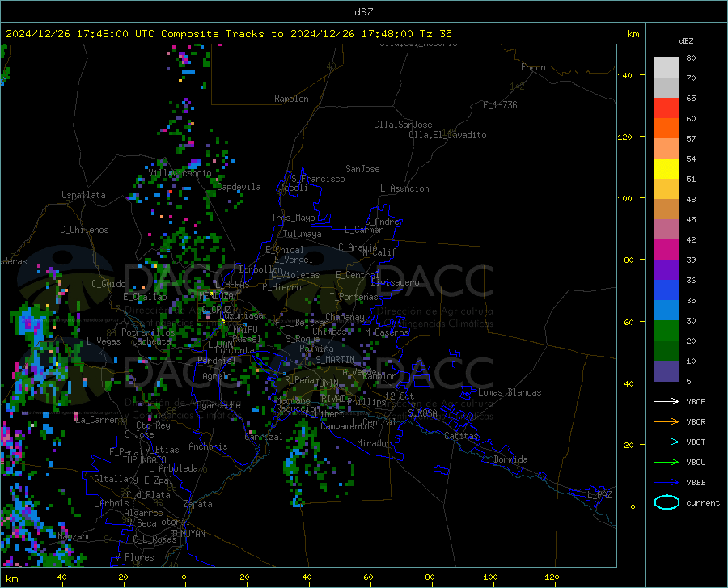Click the orange VBCR arrow in legend

point(667,422)
